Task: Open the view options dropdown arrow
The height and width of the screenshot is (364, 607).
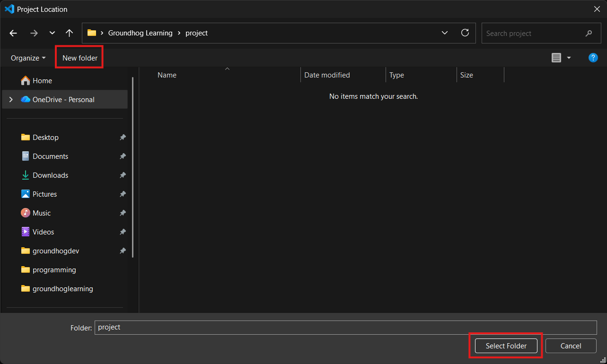Action: 569,58
